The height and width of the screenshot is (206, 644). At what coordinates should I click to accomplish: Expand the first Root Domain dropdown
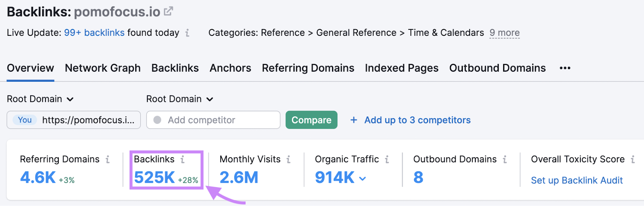(x=40, y=99)
